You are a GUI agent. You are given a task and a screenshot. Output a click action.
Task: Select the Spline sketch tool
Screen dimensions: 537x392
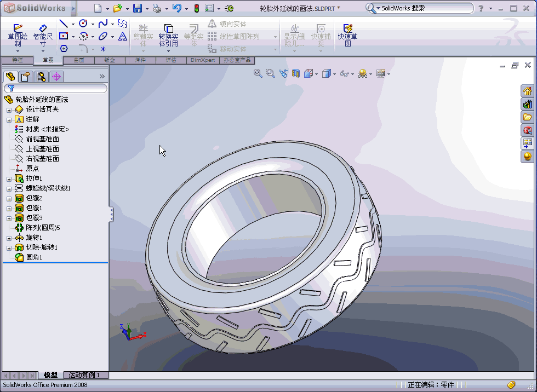103,23
